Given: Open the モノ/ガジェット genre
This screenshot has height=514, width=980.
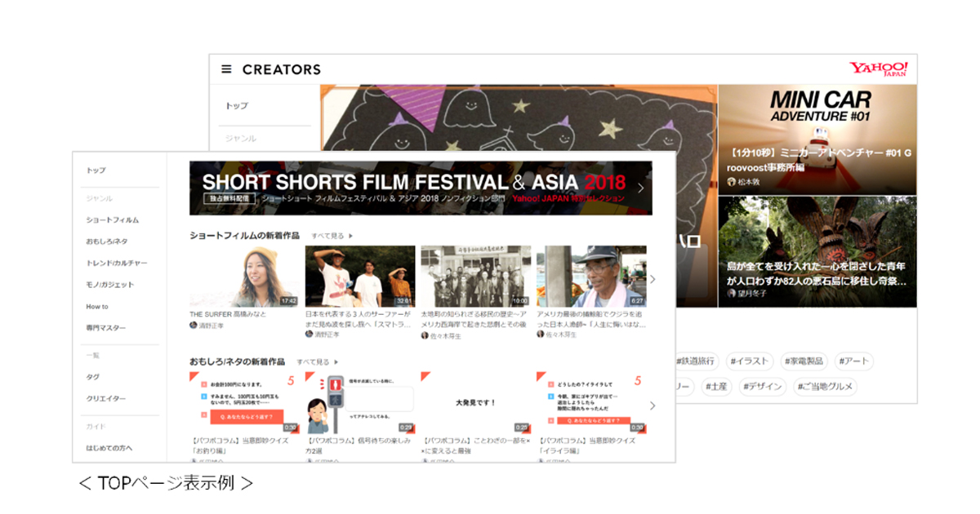Looking at the screenshot, I should pyautogui.click(x=110, y=285).
